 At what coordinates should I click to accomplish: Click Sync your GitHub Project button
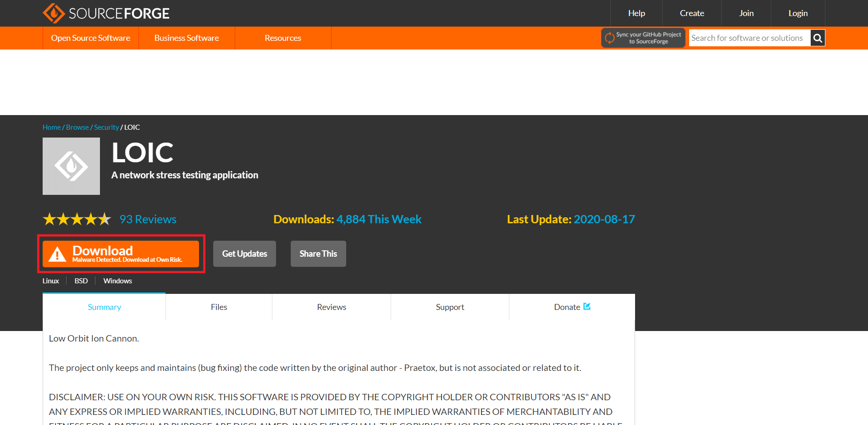click(x=643, y=38)
